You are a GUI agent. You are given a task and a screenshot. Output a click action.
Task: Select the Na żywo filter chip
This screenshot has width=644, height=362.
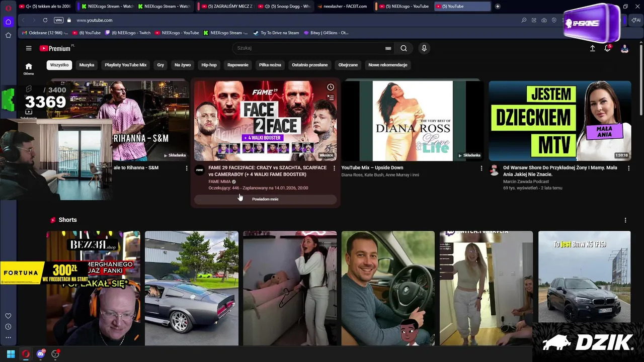(x=183, y=65)
